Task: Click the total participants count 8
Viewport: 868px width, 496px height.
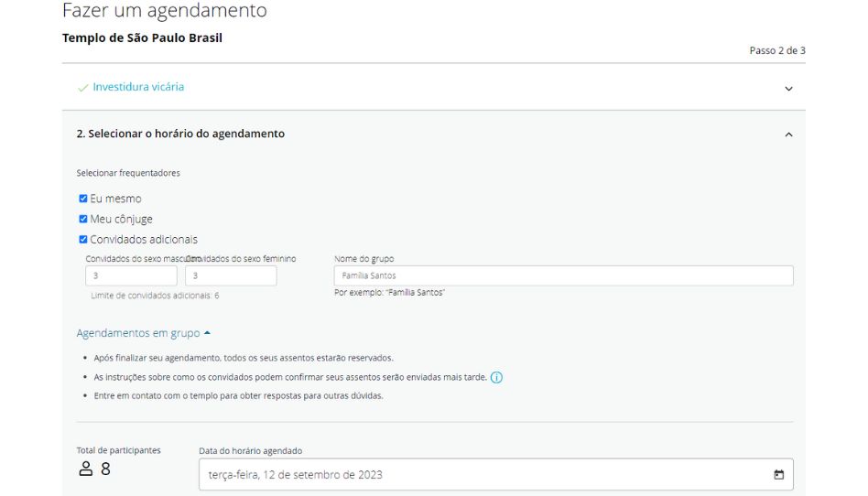Action: tap(105, 469)
